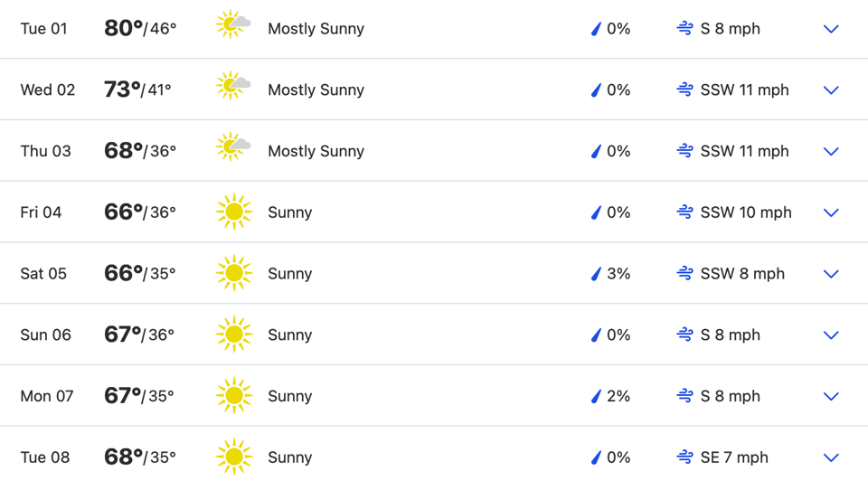
Task: Click Mostly Sunny text for Thu 03
Action: click(316, 151)
